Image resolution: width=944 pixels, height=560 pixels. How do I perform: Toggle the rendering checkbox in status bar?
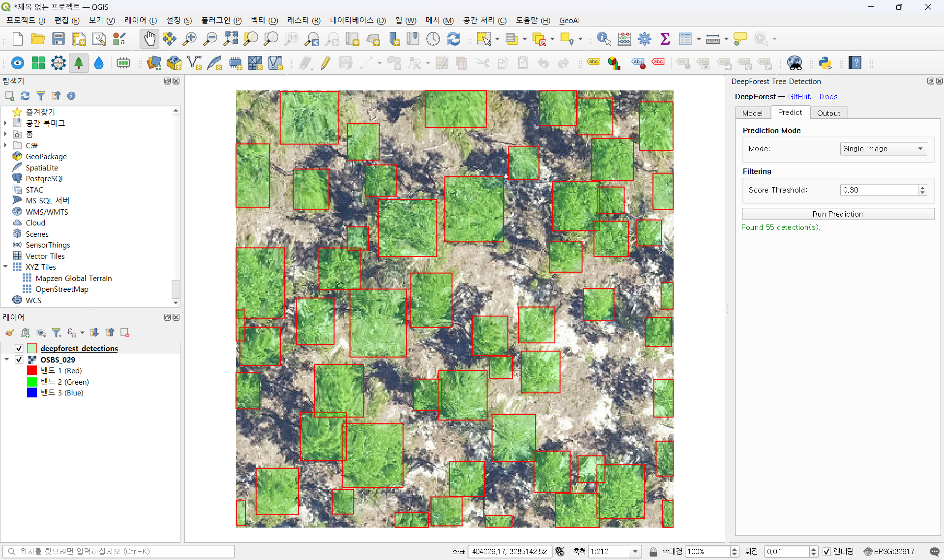pos(826,552)
